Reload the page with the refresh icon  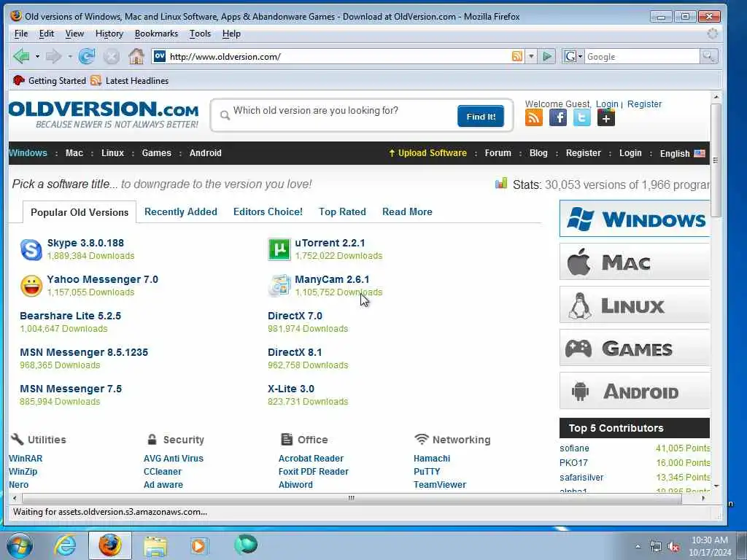tap(87, 56)
